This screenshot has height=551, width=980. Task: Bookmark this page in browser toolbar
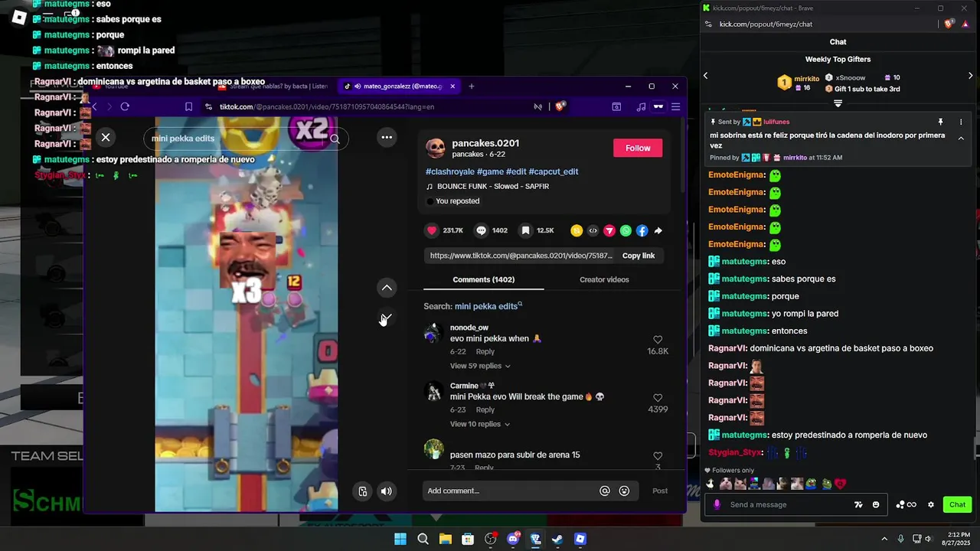pyautogui.click(x=188, y=107)
